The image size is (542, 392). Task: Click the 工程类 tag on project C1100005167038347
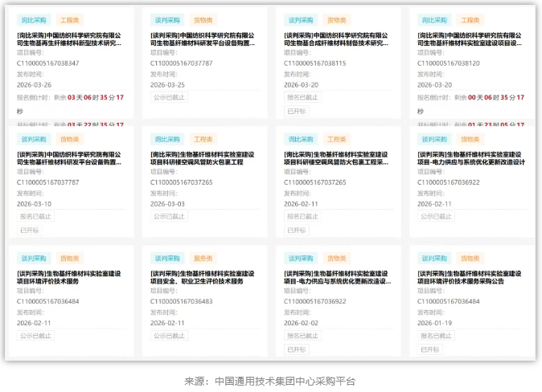70,19
